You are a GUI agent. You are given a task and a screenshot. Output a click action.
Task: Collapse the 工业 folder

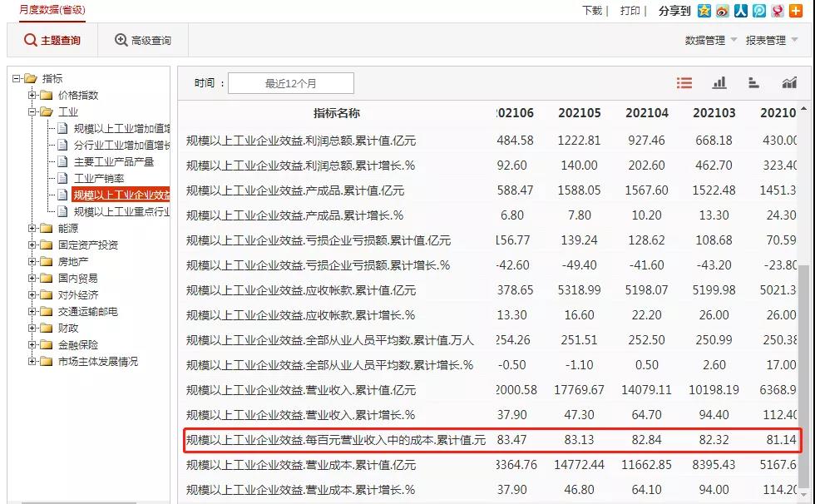tap(32, 111)
